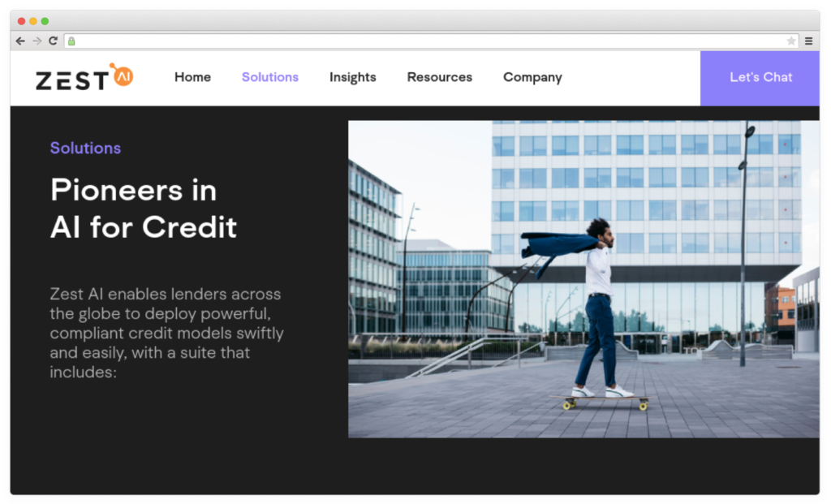This screenshot has width=831, height=504.
Task: Click the Zest AI logo
Action: click(x=84, y=77)
